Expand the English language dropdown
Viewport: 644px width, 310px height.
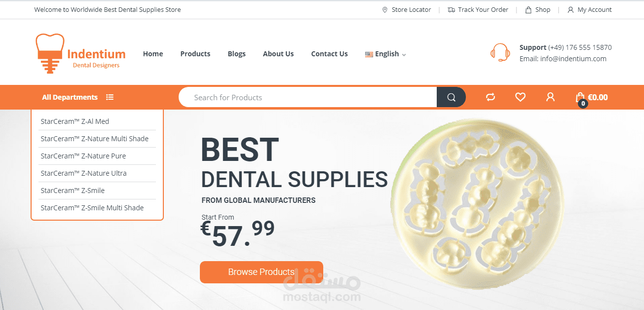point(385,54)
